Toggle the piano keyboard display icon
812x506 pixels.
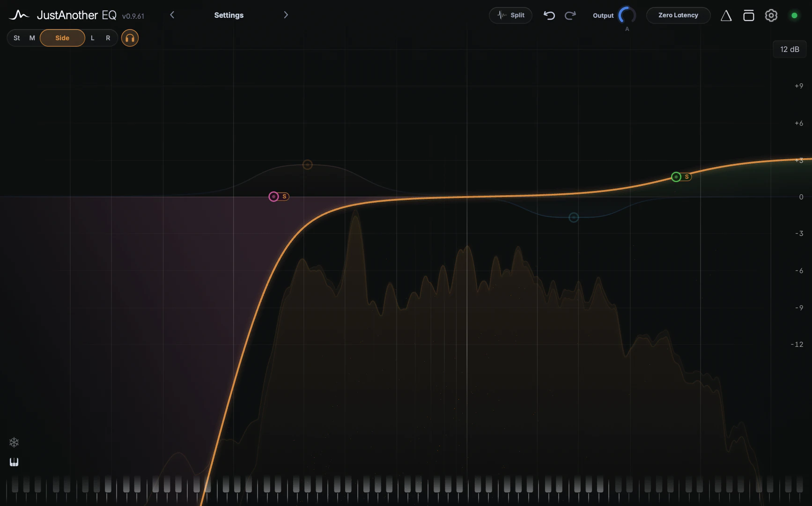tap(14, 462)
